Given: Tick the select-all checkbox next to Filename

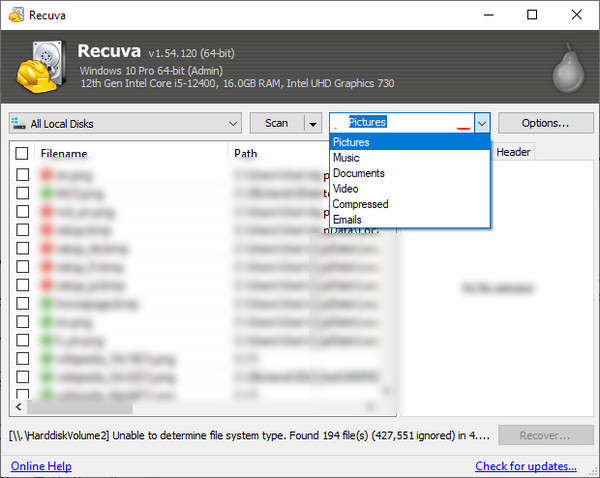Looking at the screenshot, I should tap(22, 153).
